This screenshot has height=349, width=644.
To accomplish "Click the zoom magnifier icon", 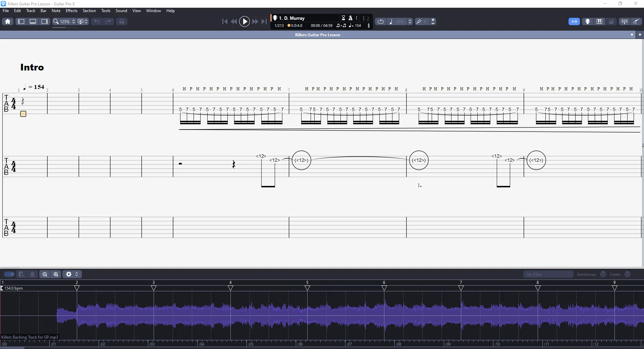I will [56, 21].
